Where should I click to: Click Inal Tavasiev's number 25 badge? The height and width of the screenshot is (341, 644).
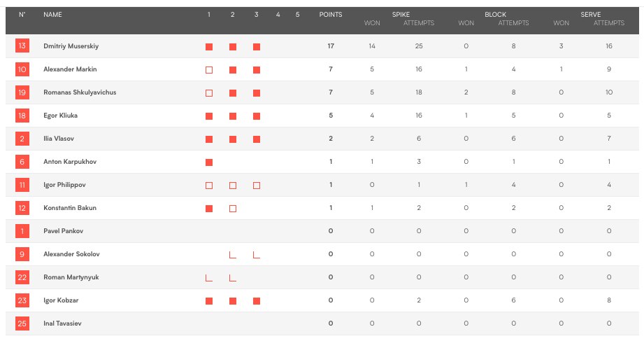pos(22,323)
